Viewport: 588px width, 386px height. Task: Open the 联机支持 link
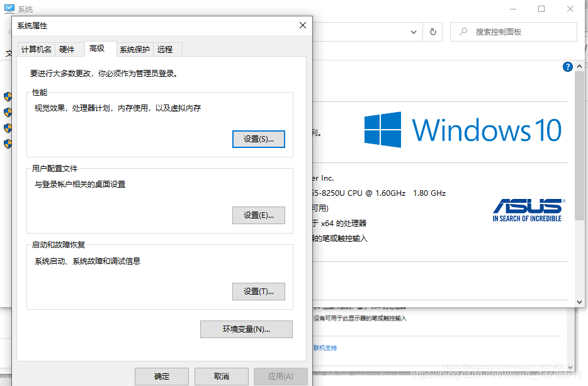tap(325, 348)
